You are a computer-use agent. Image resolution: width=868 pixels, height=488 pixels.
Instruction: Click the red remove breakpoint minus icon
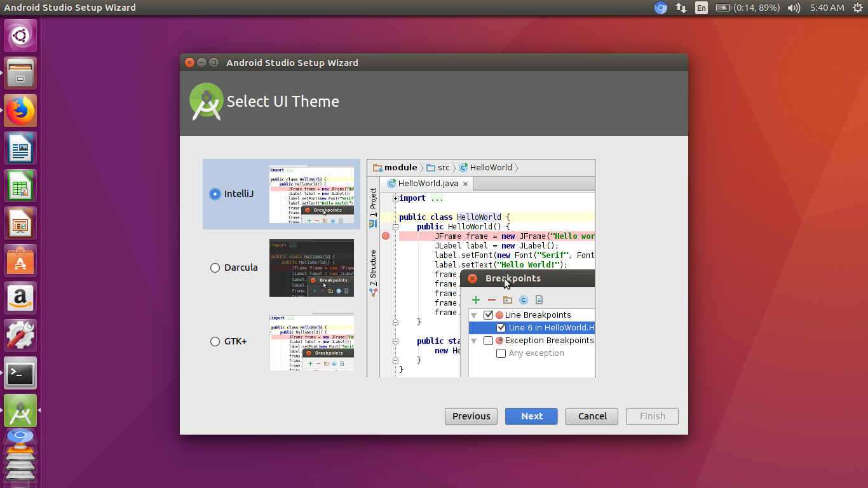pos(491,300)
